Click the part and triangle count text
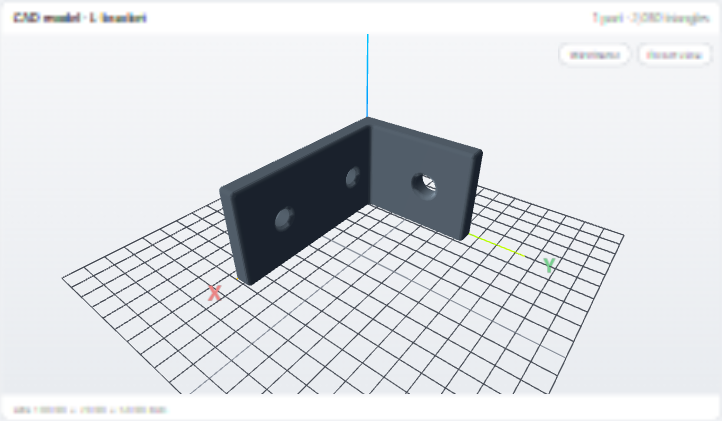Viewport: 722px width, 421px height. [651, 18]
